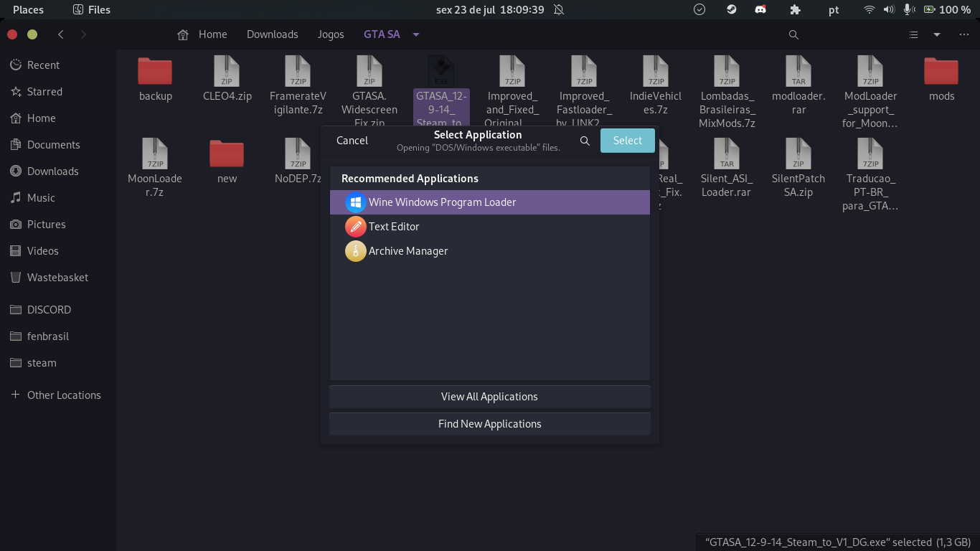Open the Places menu in top bar
This screenshot has height=551, width=980.
coord(28,9)
